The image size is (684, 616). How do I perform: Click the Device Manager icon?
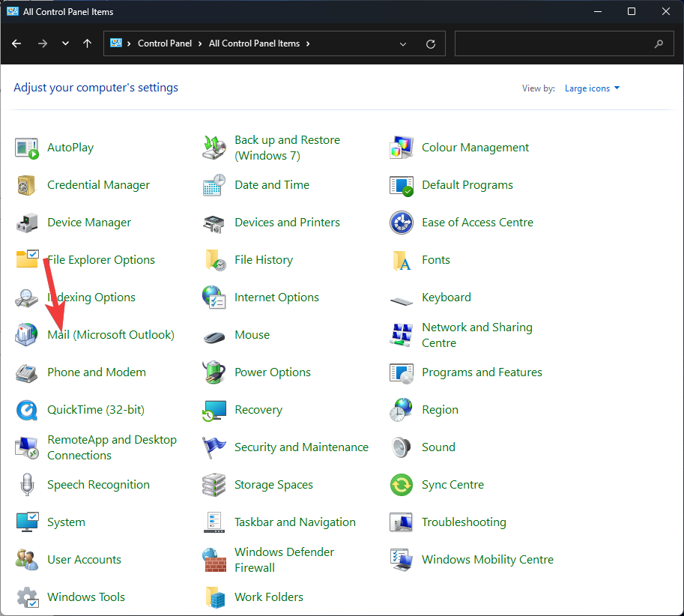coord(27,223)
